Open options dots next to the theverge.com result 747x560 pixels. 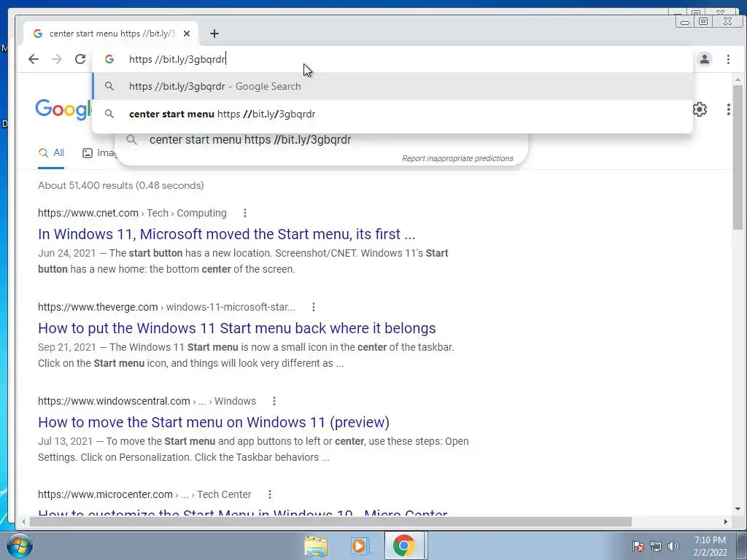coord(314,307)
